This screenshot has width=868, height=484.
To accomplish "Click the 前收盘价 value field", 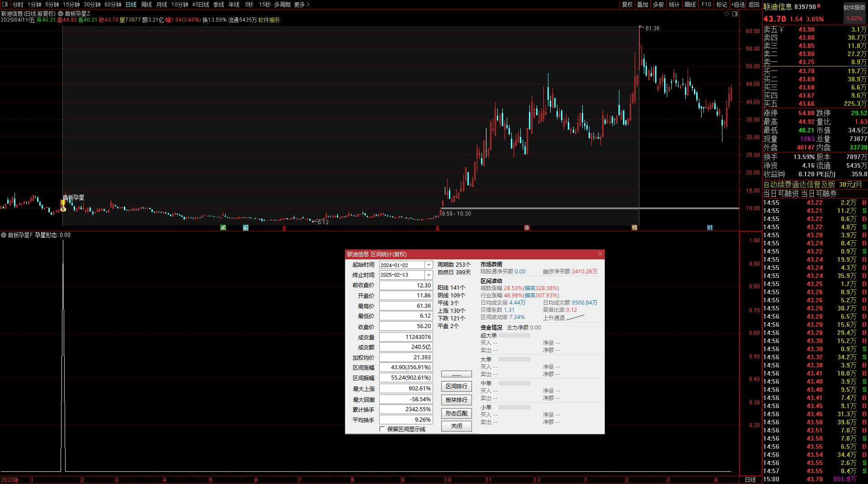I will [406, 286].
